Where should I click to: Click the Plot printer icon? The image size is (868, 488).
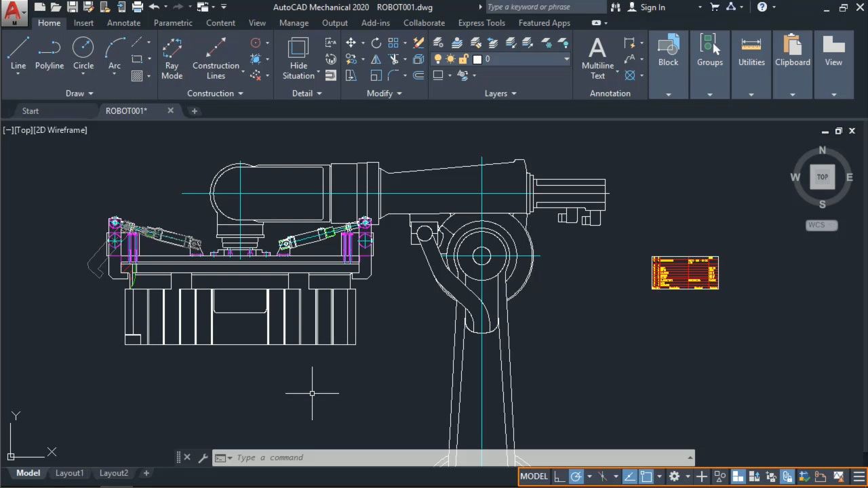tap(138, 7)
